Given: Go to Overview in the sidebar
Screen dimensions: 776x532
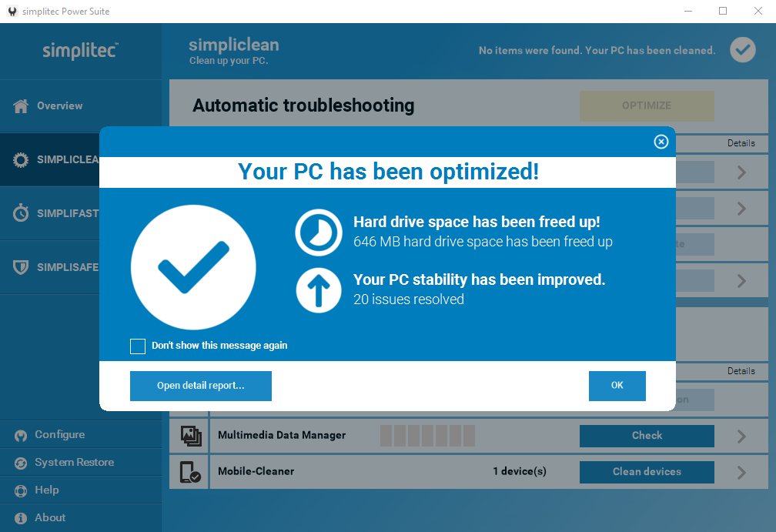Looking at the screenshot, I should coord(81,106).
